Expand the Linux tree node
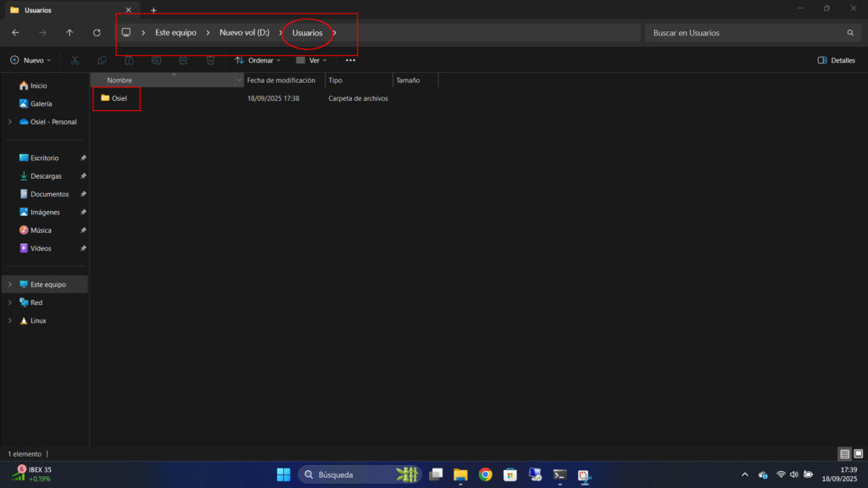 9,321
